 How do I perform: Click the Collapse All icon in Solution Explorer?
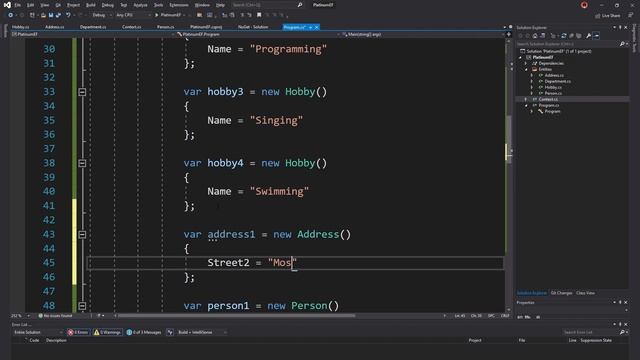pos(571,36)
